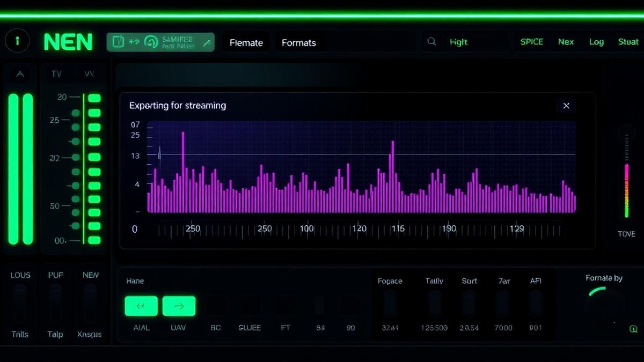The height and width of the screenshot is (362, 644).
Task: Click the Hight search field
Action: [x=464, y=42]
